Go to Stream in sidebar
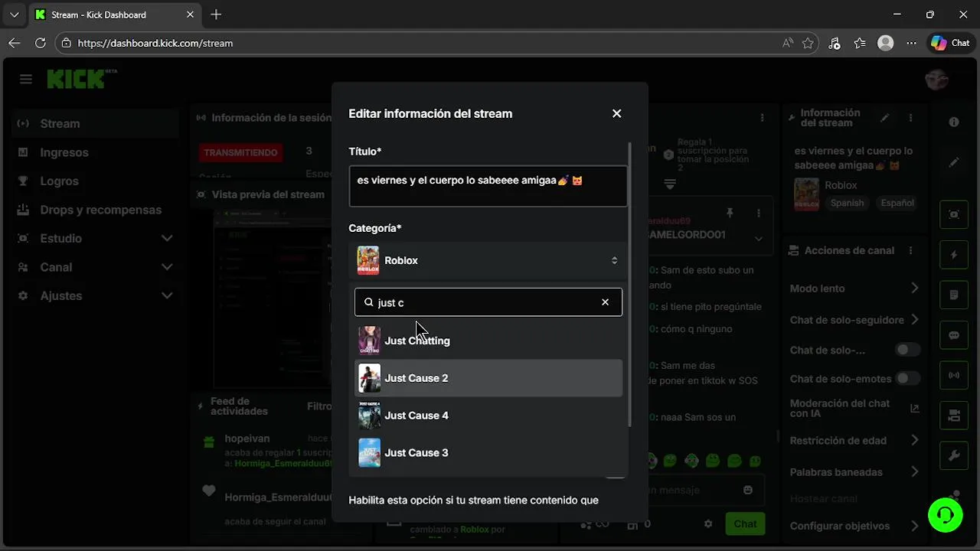 (x=96, y=124)
